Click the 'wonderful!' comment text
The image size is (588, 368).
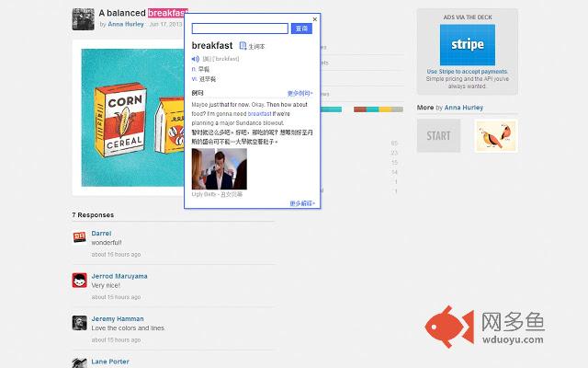point(107,243)
